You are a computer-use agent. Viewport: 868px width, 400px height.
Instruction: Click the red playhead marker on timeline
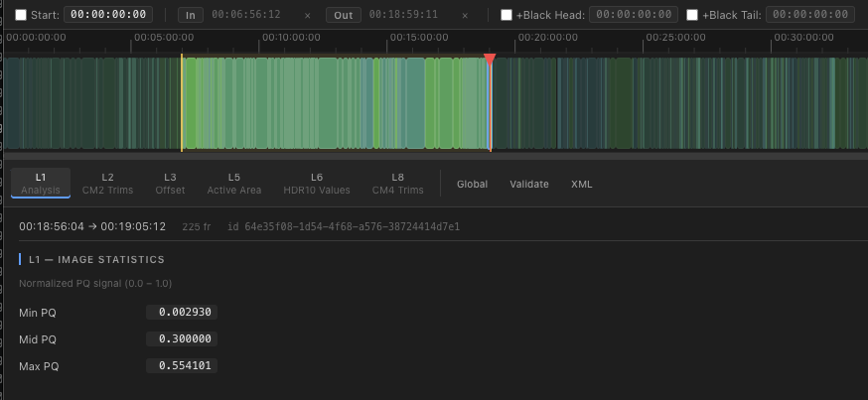point(490,61)
